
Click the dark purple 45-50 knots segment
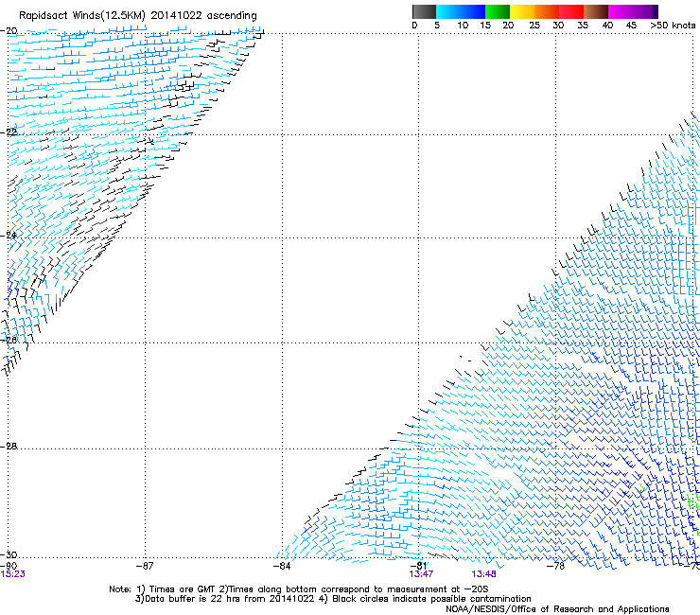coord(645,11)
